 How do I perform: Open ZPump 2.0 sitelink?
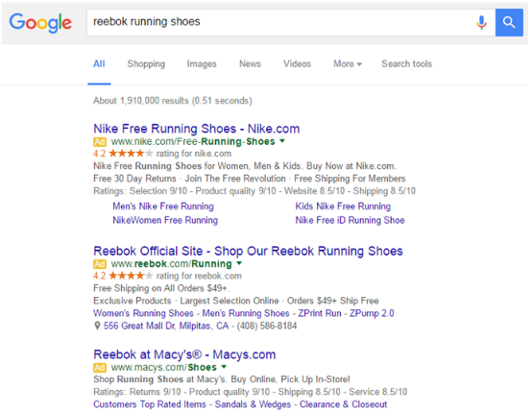[372, 313]
